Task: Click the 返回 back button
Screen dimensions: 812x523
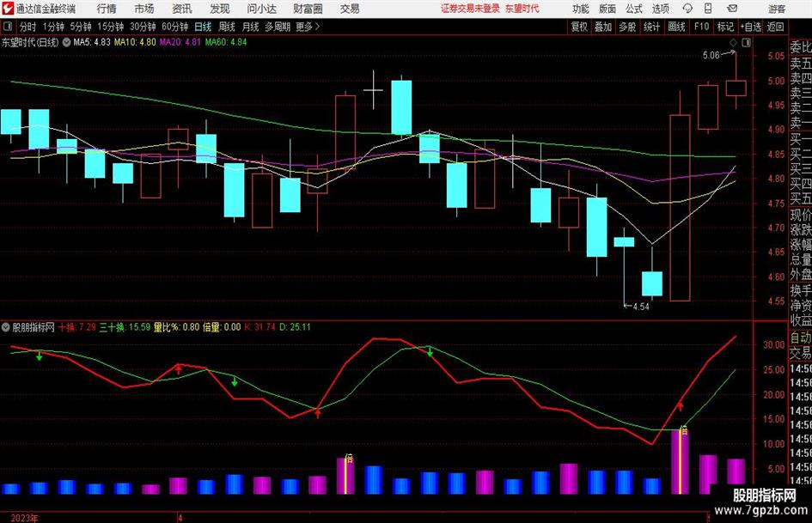Action: (x=775, y=27)
